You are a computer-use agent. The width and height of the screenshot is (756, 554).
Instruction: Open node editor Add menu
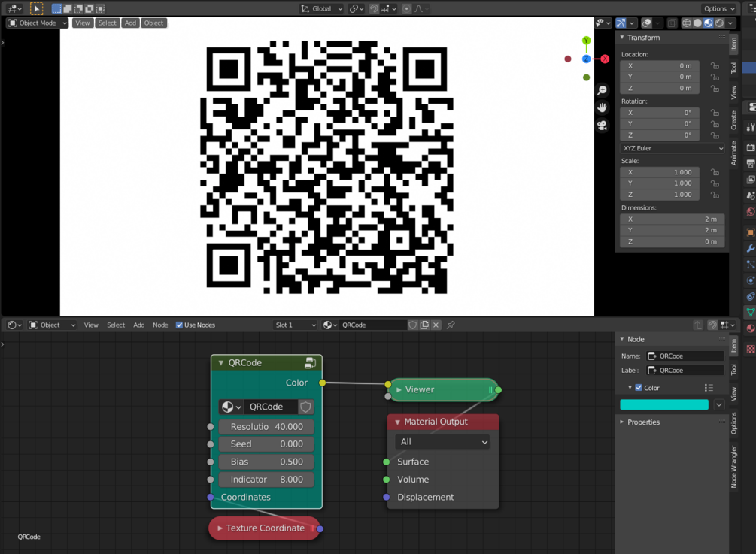(139, 325)
